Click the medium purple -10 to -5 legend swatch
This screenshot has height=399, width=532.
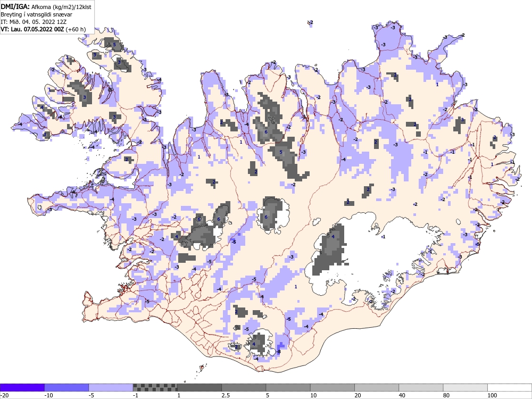[66, 387]
